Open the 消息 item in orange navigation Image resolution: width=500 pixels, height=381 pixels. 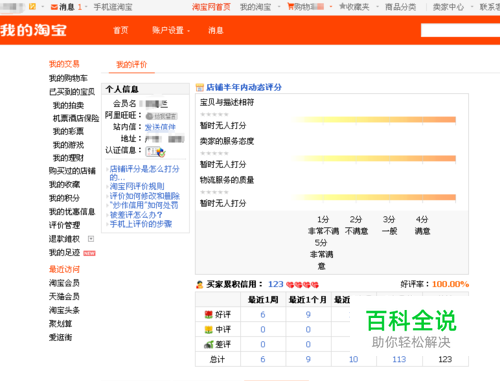[x=216, y=30]
